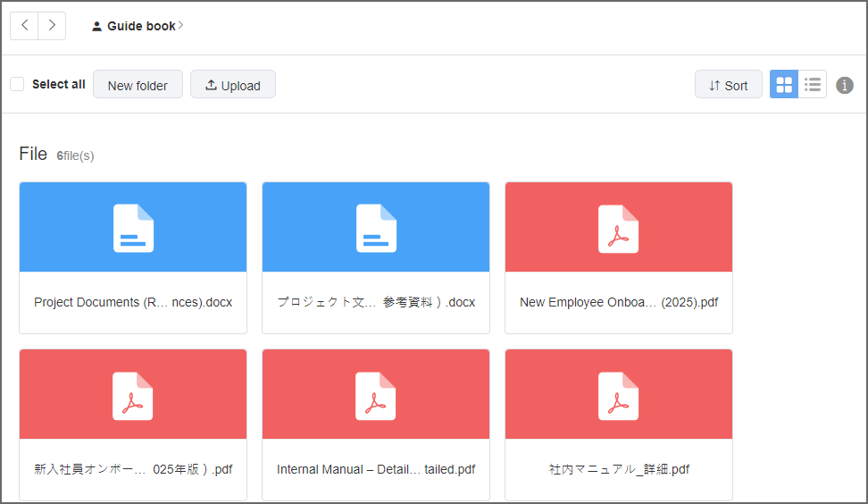Click the forward navigation arrow
The width and height of the screenshot is (868, 504).
coord(52,26)
